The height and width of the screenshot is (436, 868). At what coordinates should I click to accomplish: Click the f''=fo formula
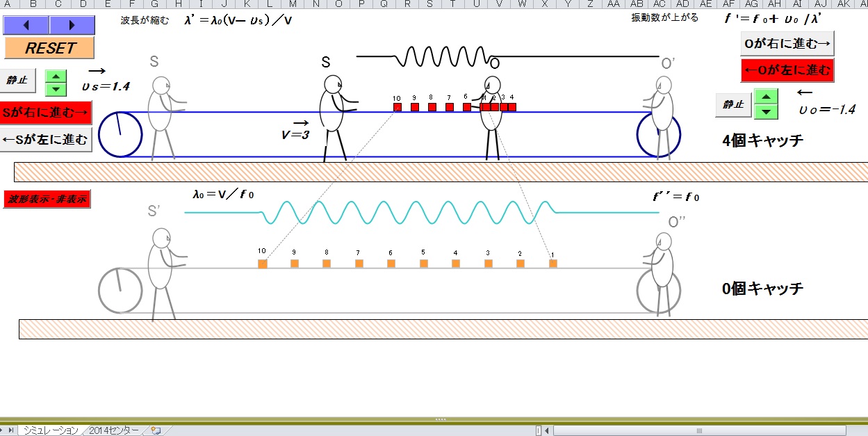tap(676, 197)
